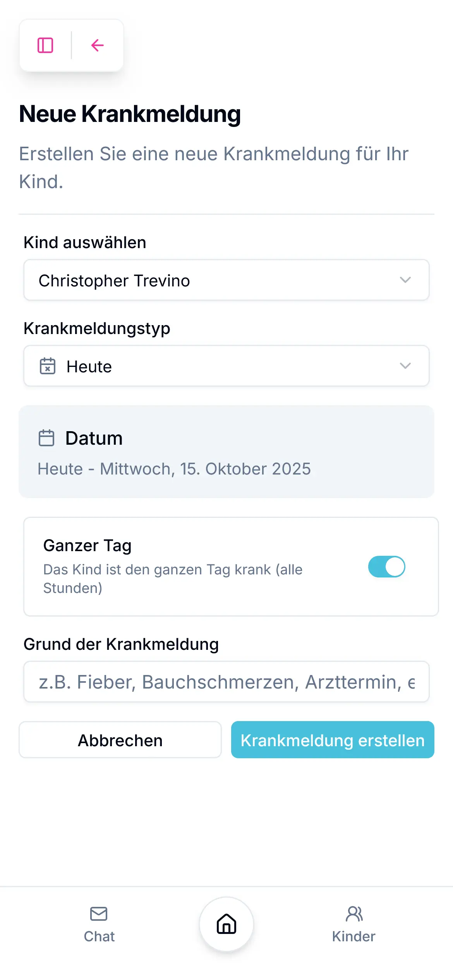The height and width of the screenshot is (980, 453).
Task: Click chevron in Christopher Trevino field
Action: (405, 280)
